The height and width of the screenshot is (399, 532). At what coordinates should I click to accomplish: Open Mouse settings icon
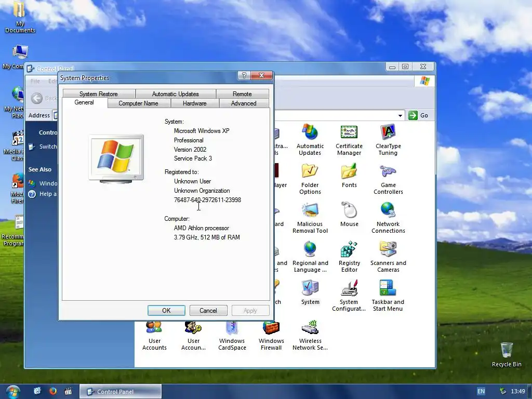pos(349,215)
